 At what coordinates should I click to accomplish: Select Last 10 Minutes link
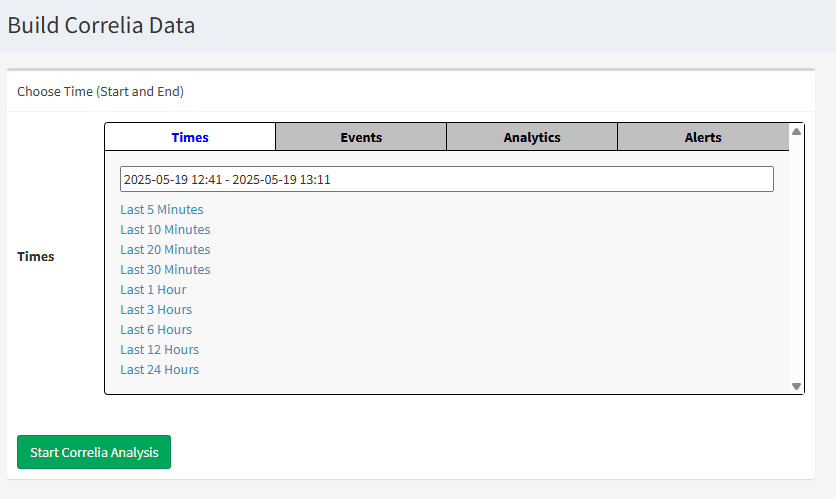[x=165, y=230]
